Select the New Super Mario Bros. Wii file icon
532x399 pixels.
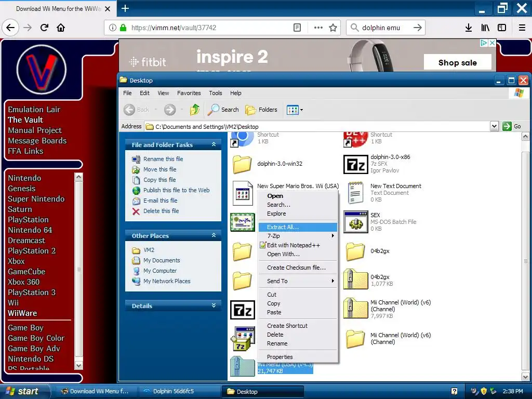[243, 193]
